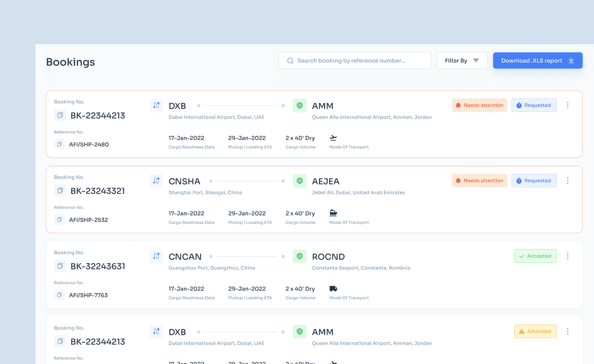Click the plane transport icon for DXB to AMM
This screenshot has height=364, width=594.
tap(333, 138)
